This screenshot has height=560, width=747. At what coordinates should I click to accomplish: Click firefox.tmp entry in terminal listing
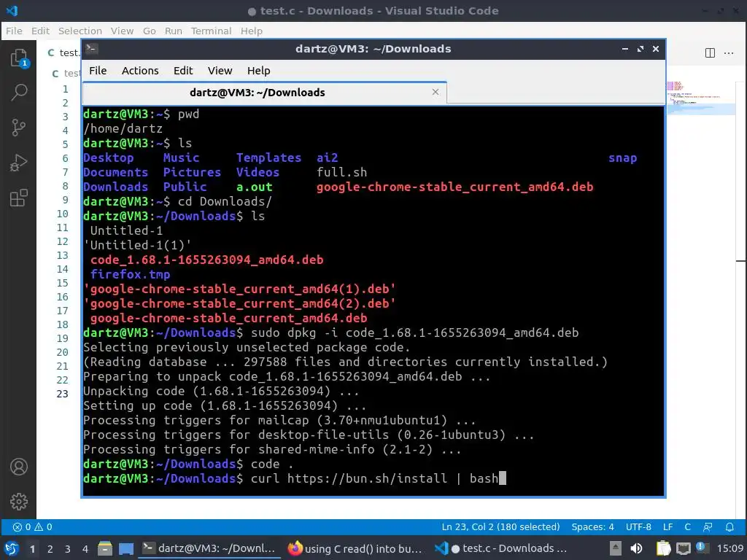[x=130, y=274]
